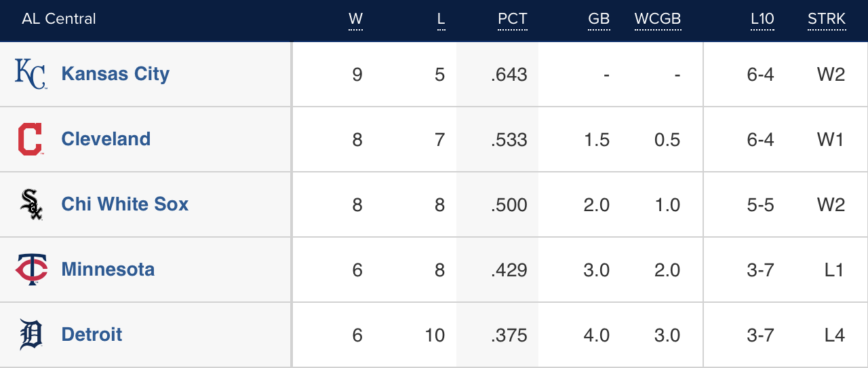Click the WCGB column header
The image size is (868, 368).
657,19
